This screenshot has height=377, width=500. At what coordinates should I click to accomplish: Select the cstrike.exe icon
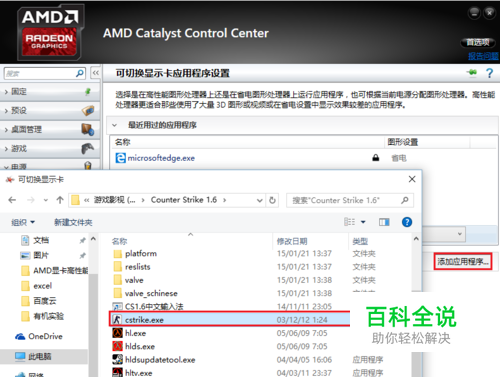pos(117,320)
